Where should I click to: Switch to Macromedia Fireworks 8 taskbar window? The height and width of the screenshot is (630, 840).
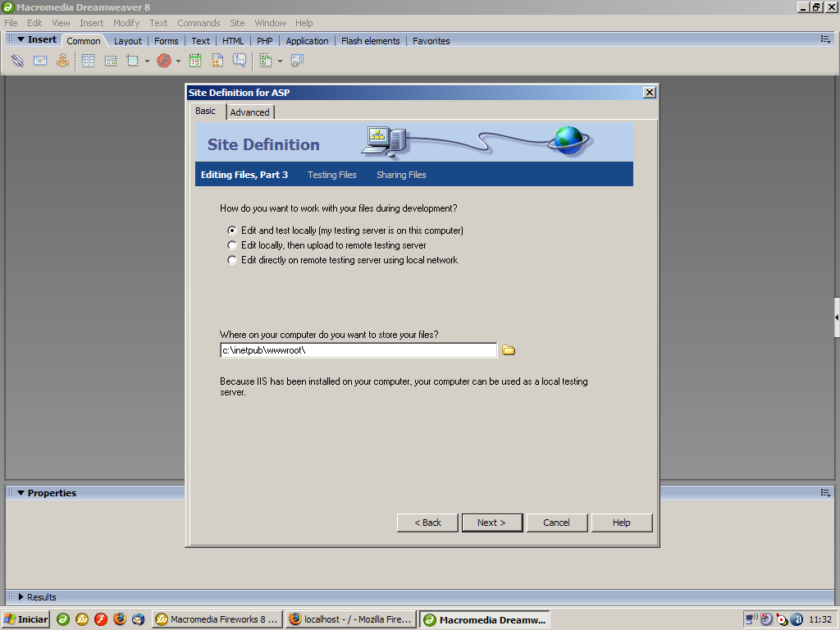coord(217,619)
